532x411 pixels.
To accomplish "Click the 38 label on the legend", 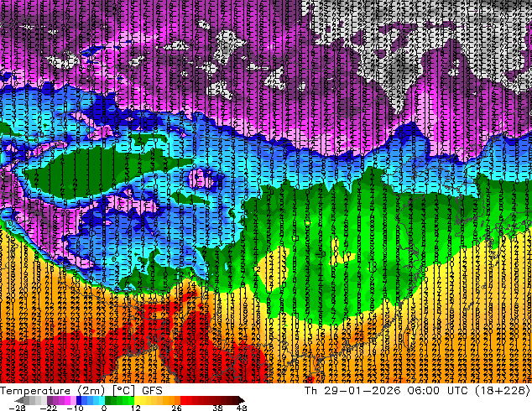I will (218, 408).
